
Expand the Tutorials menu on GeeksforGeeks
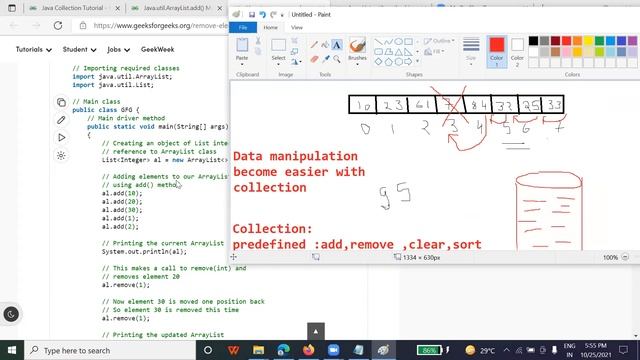[x=33, y=49]
